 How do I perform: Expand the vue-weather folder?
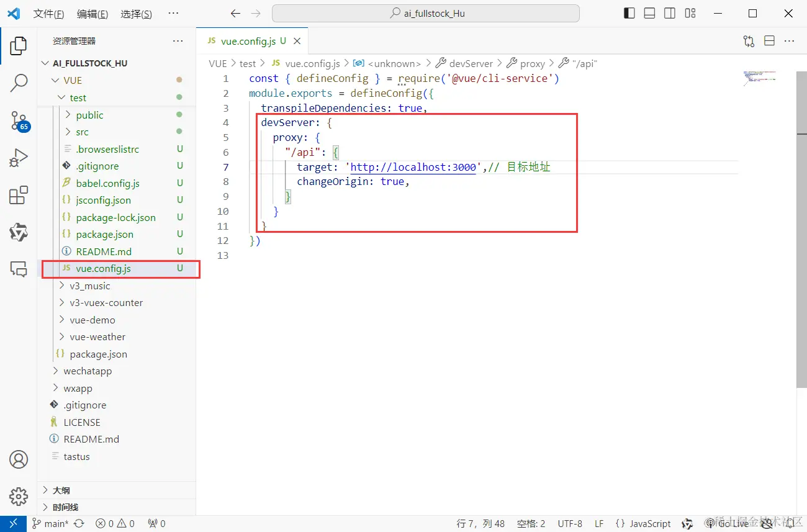[x=117, y=337]
